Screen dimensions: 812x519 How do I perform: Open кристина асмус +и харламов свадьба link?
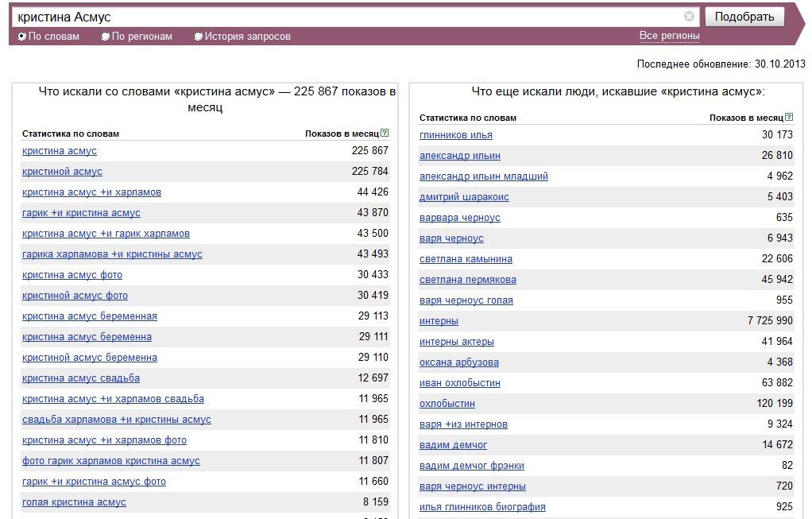(x=113, y=399)
